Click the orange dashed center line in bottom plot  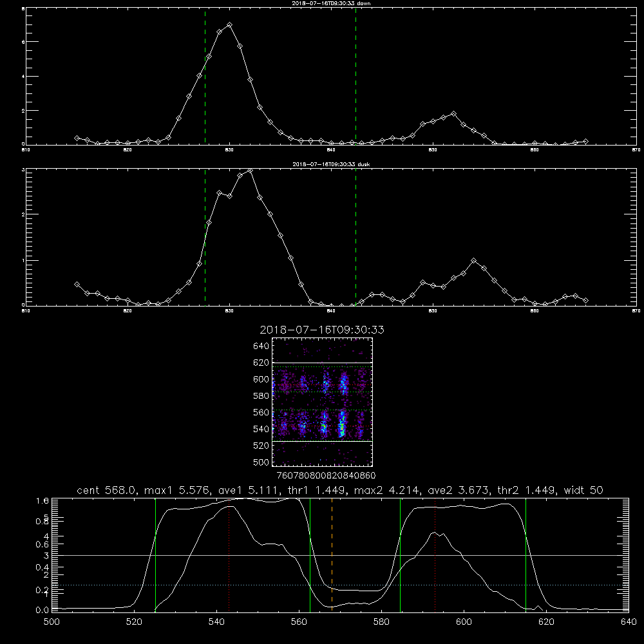[332, 555]
